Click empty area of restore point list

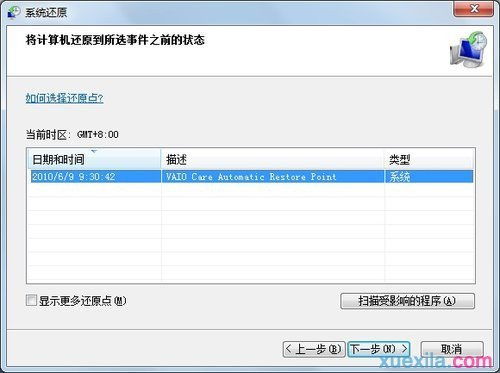coord(251,233)
